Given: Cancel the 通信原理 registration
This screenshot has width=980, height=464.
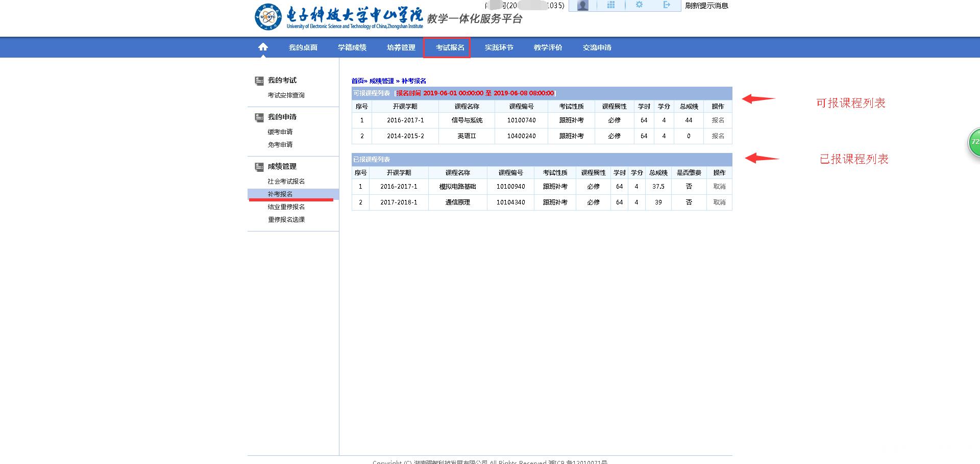Looking at the screenshot, I should 719,202.
